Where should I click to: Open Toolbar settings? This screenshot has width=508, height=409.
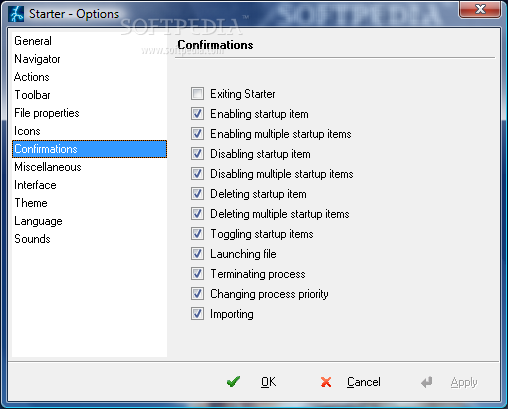pos(89,95)
